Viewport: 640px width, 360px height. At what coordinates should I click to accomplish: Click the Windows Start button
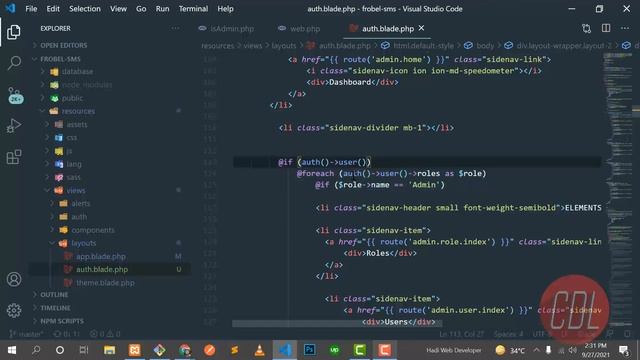click(12, 350)
